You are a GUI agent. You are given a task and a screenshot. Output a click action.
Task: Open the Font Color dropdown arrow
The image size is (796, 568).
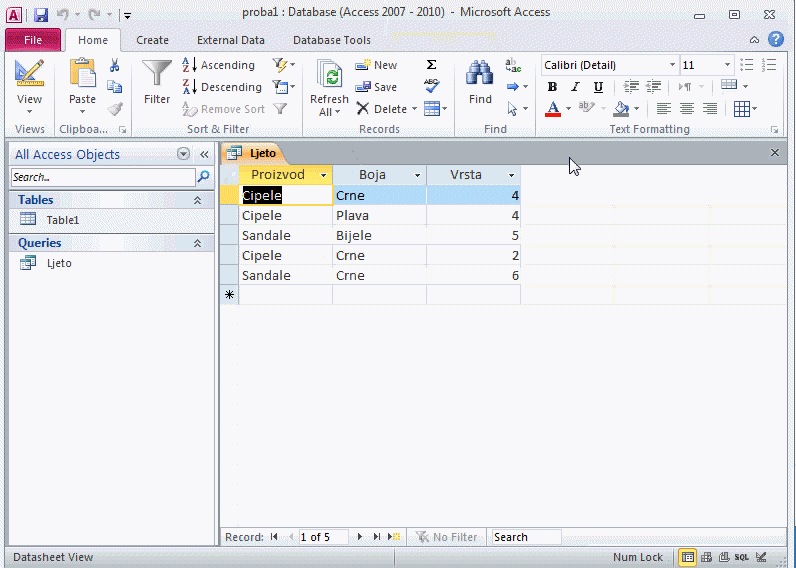569,109
